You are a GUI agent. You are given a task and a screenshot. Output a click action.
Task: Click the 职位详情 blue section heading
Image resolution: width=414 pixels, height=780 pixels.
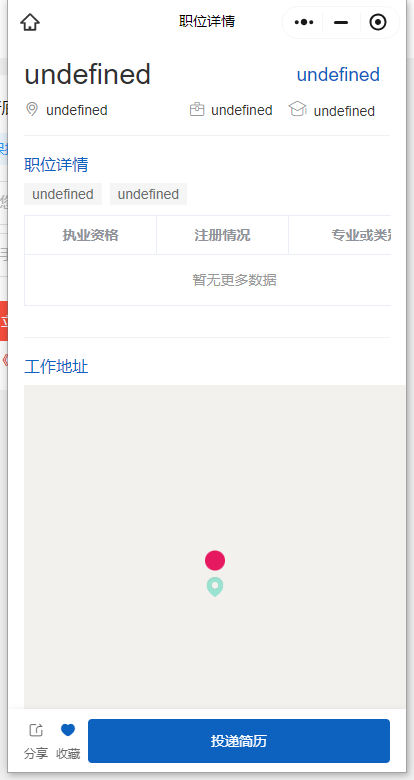point(56,165)
